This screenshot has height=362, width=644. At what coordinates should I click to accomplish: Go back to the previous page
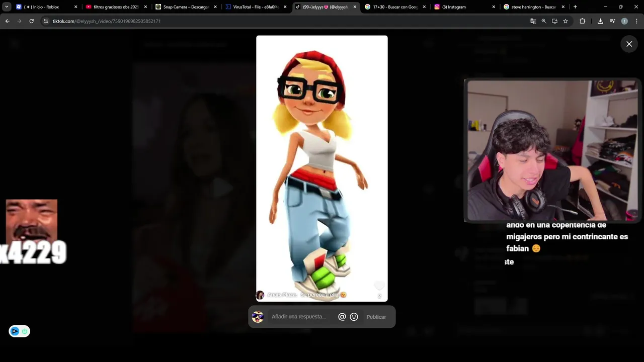7,21
